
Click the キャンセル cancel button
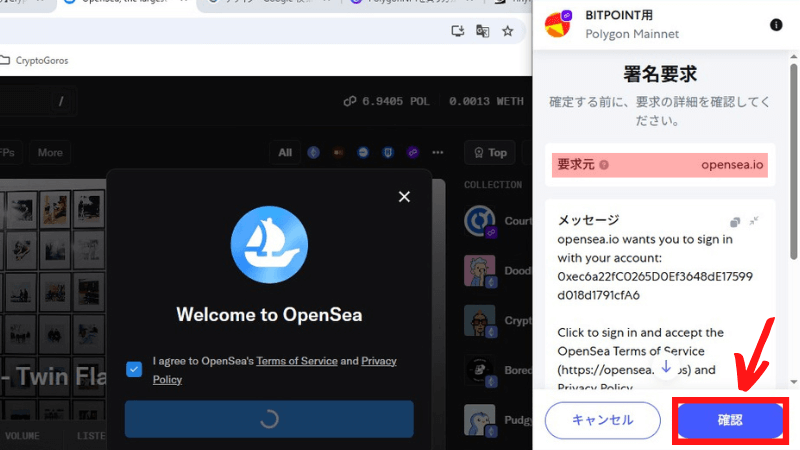pos(603,420)
